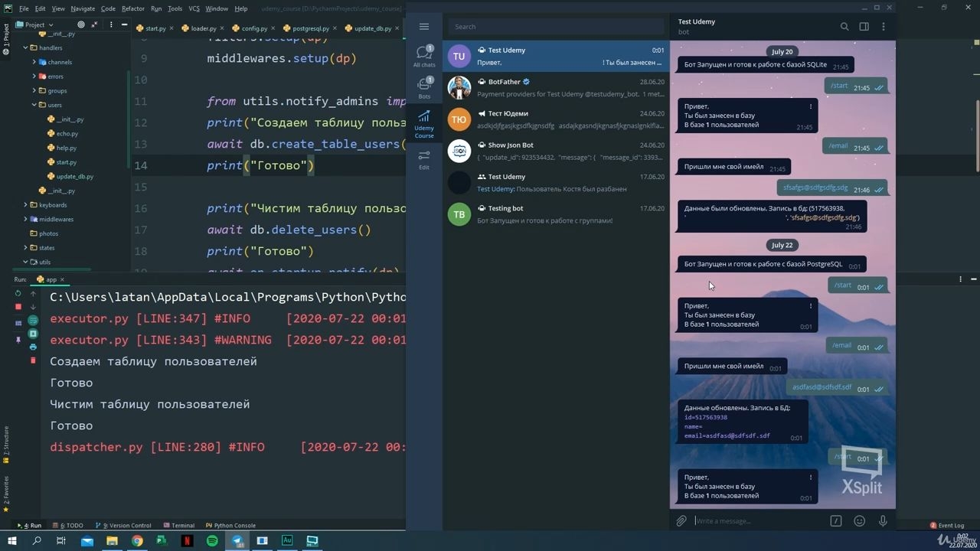Show bot commands with the slash icon
Viewport: 980px width, 551px height.
[x=836, y=521]
